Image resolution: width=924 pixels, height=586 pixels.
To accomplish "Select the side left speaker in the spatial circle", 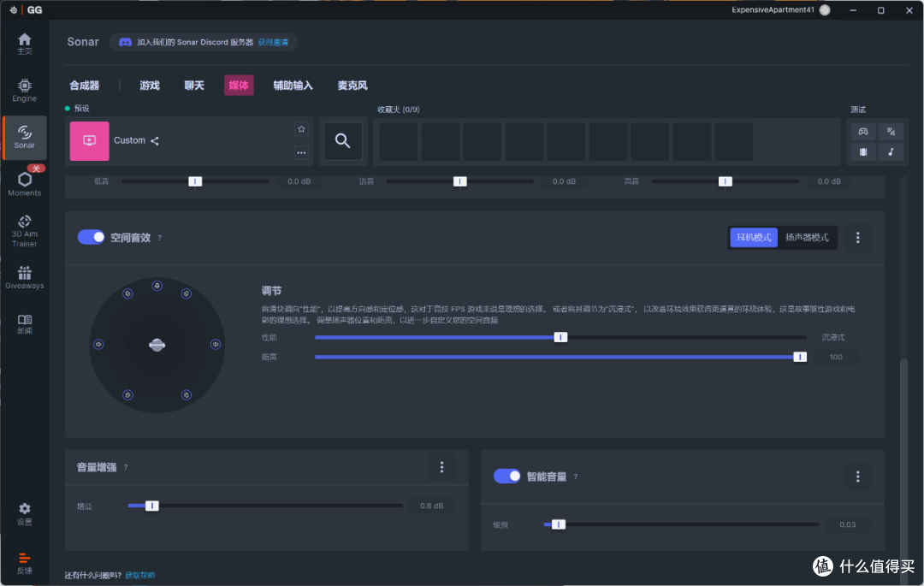I will (98, 344).
